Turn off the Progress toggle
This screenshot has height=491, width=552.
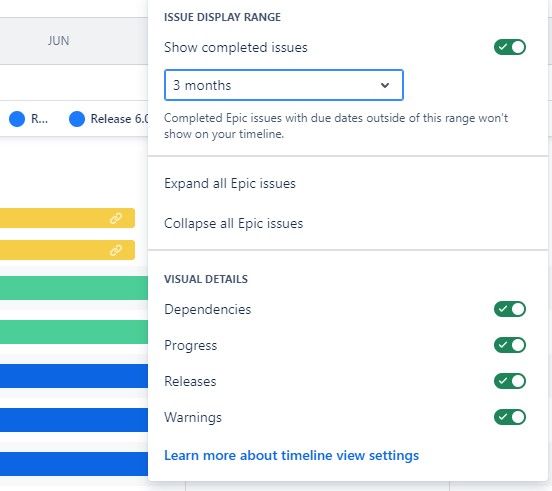[509, 345]
